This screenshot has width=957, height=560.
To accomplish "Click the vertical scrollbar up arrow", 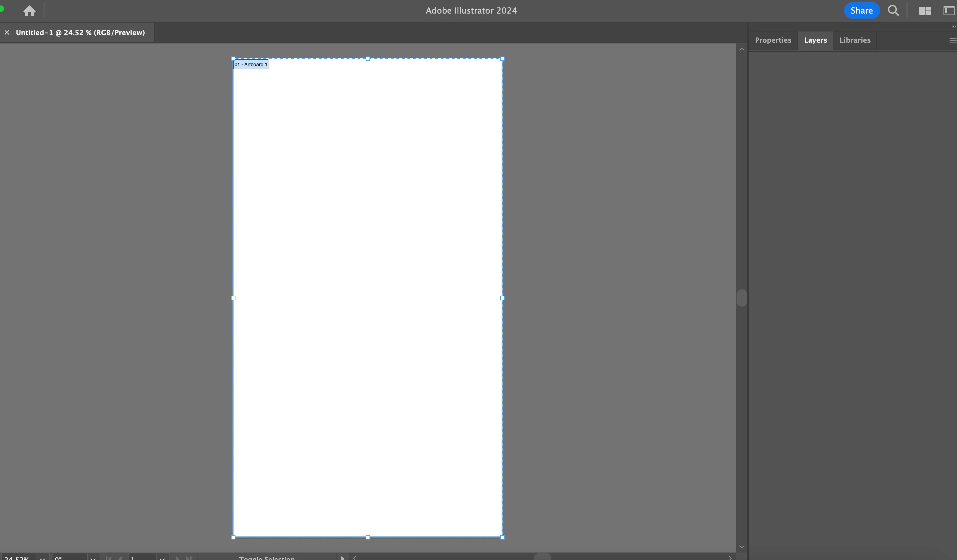I will pyautogui.click(x=741, y=50).
